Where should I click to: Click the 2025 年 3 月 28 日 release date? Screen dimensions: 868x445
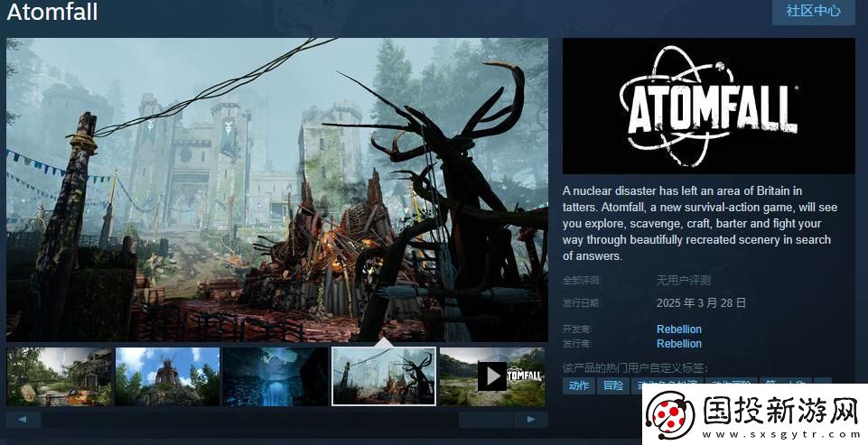click(x=701, y=303)
